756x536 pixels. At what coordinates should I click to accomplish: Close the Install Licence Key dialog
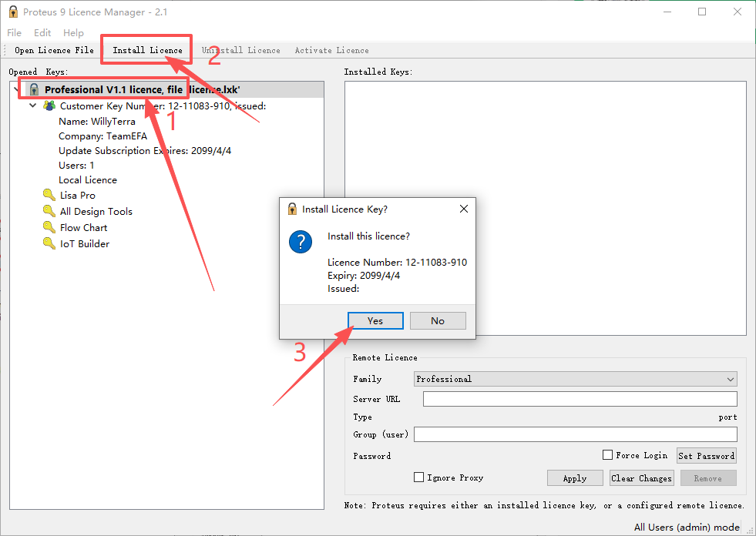click(x=464, y=209)
